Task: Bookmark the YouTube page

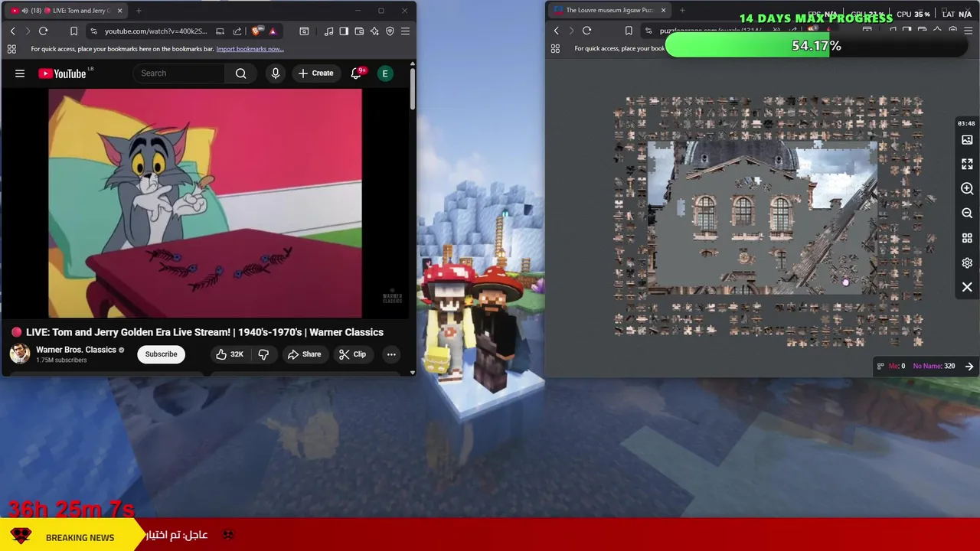Action: (x=73, y=31)
